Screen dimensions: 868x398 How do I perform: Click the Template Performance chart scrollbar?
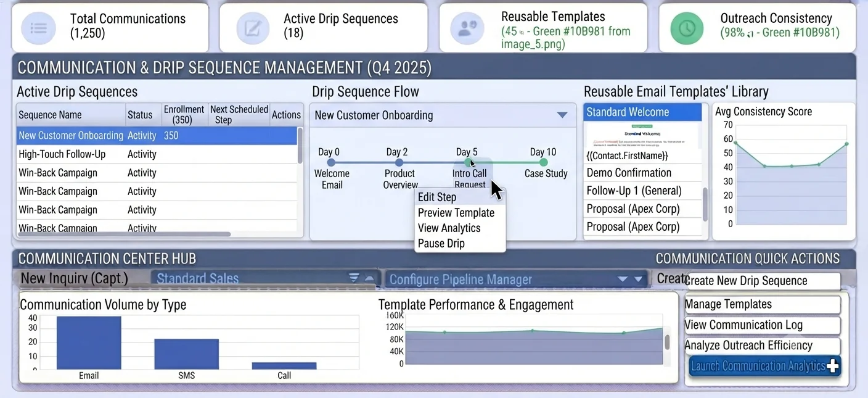[x=667, y=342]
